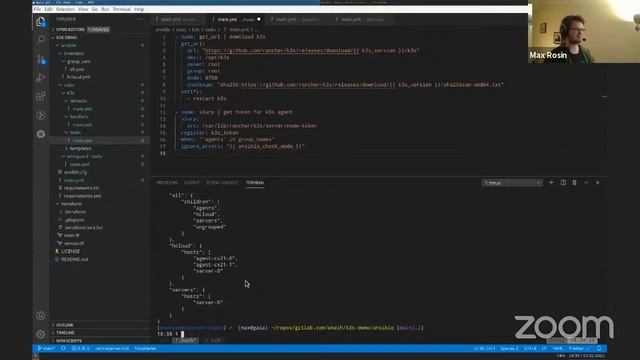
Task: Open ansible.cfg file
Action: [x=76, y=172]
